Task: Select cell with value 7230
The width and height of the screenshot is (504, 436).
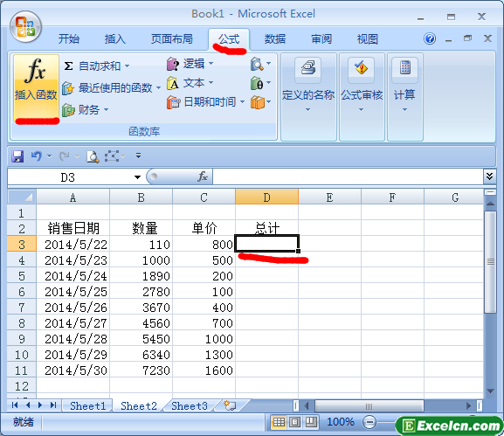Action: [x=142, y=370]
